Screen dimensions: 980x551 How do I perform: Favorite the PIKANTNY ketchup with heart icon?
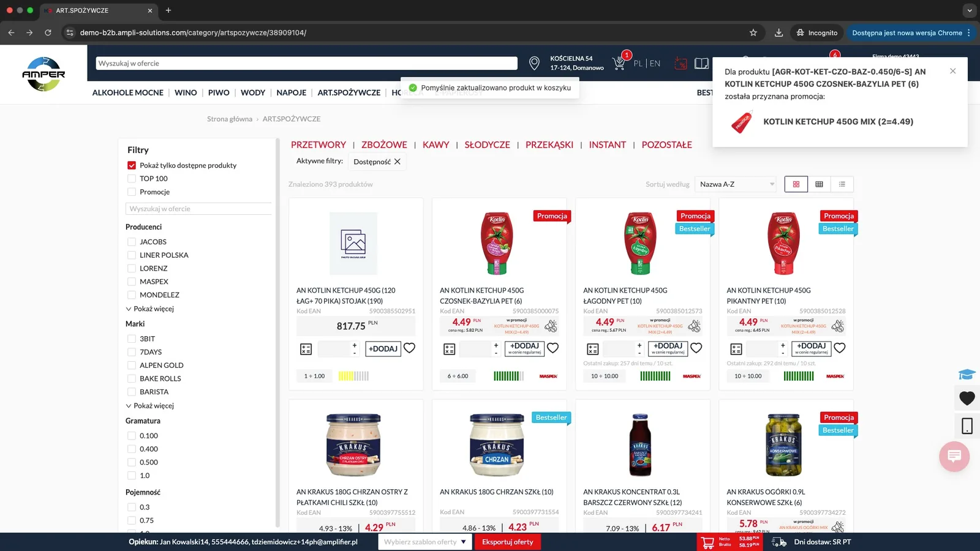point(840,348)
